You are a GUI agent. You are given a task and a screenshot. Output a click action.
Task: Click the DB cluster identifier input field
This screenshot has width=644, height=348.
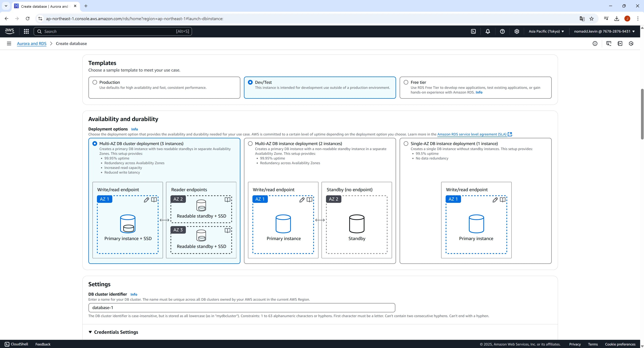[x=242, y=308]
